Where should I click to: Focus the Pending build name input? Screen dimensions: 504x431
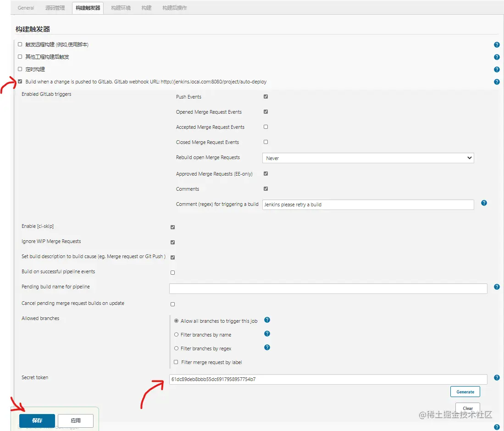328,288
